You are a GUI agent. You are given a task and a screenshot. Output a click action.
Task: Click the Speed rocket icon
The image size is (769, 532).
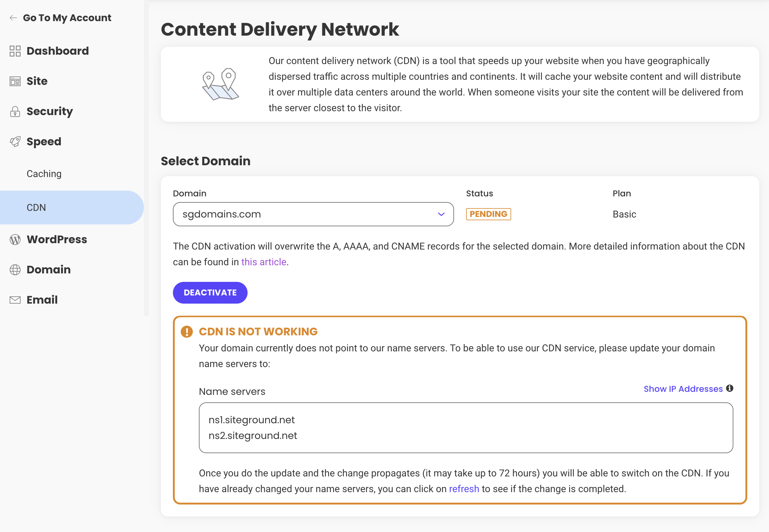tap(15, 142)
